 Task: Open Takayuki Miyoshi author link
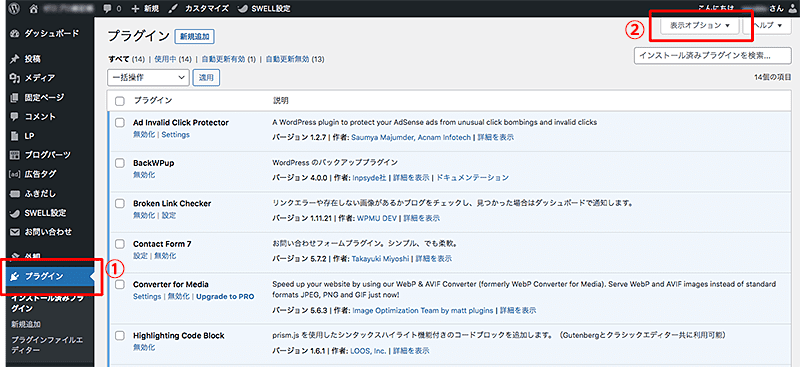[381, 258]
